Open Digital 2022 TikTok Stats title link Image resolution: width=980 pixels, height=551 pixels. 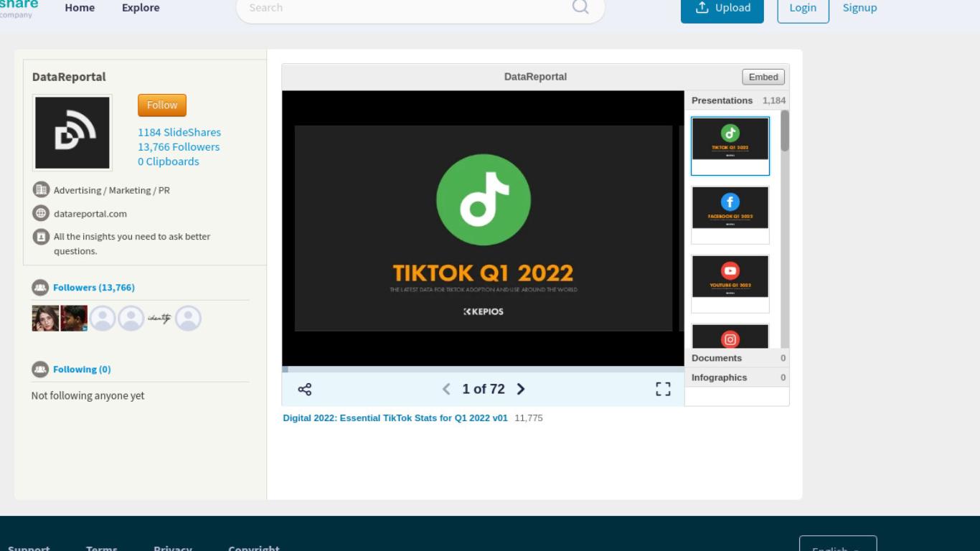(x=395, y=418)
